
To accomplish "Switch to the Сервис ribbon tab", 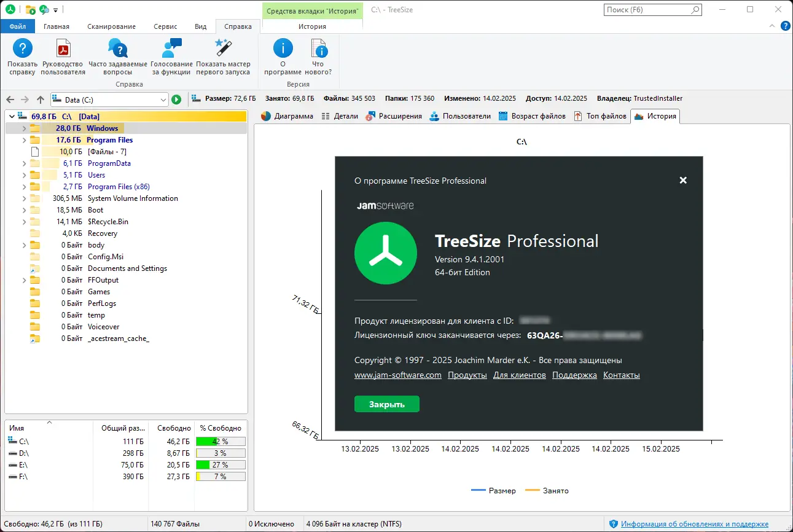I will 165,26.
